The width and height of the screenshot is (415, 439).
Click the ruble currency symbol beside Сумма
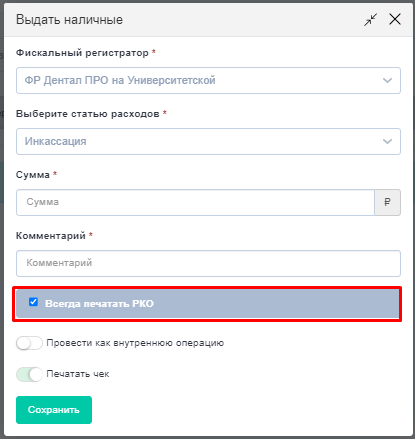[387, 202]
